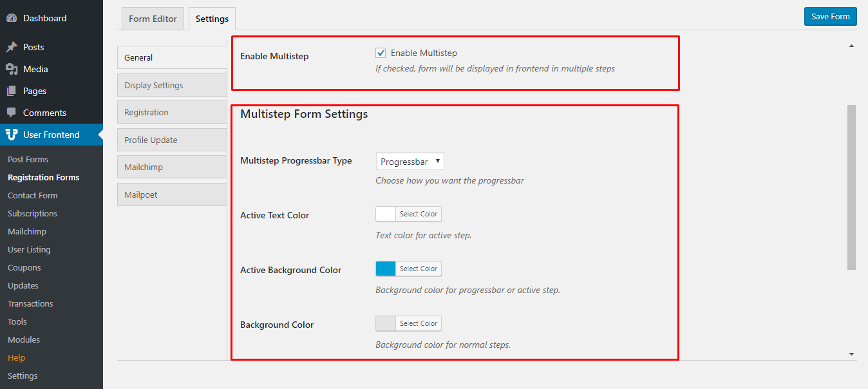The width and height of the screenshot is (868, 389).
Task: Click the vertical scrollbar thumb
Action: point(851,187)
